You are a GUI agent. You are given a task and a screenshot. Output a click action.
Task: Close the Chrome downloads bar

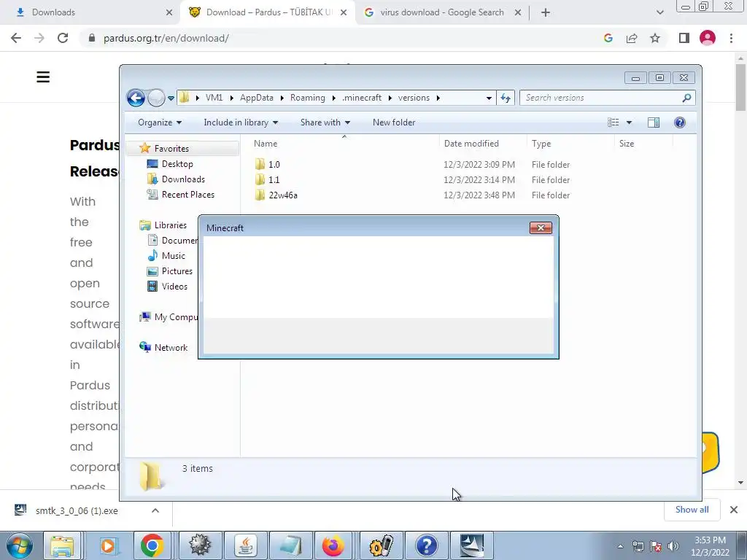(734, 510)
